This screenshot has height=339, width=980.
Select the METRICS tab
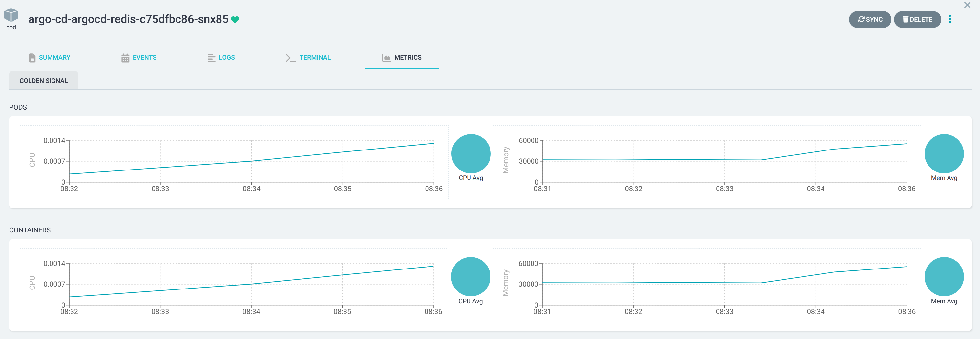[402, 57]
